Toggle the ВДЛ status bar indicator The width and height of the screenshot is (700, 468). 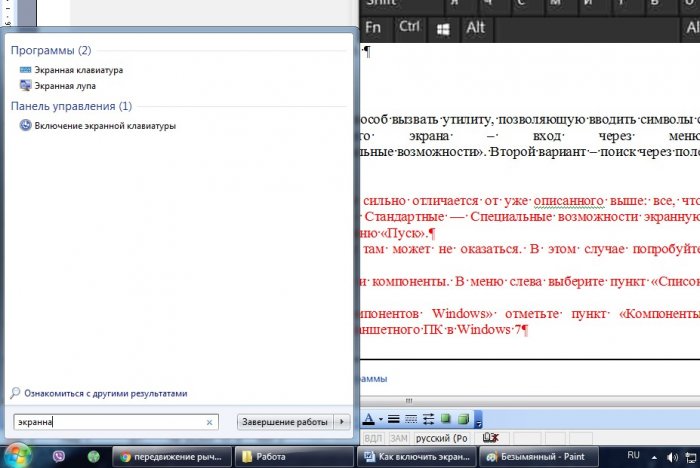point(372,438)
